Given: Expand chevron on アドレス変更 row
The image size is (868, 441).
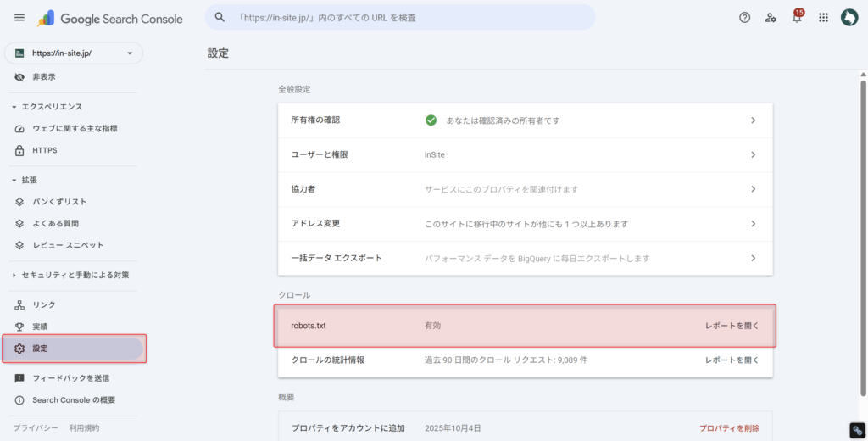Looking at the screenshot, I should click(x=754, y=224).
